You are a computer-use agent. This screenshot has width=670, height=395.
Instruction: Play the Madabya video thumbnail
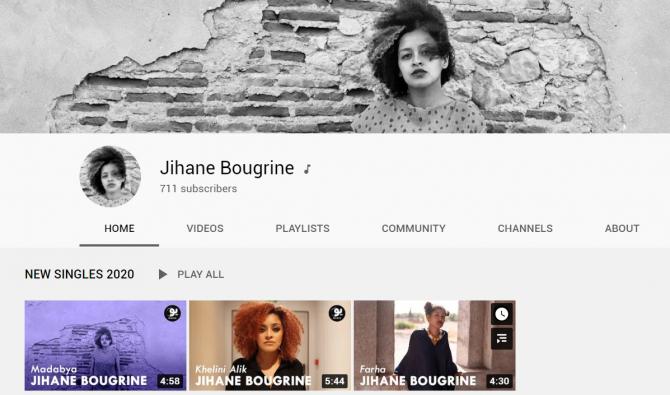[106, 345]
